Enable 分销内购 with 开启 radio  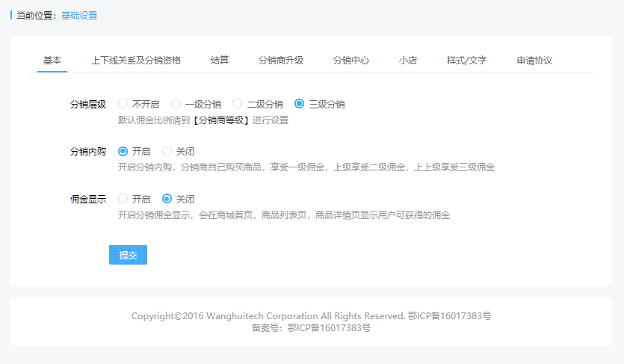coord(123,151)
